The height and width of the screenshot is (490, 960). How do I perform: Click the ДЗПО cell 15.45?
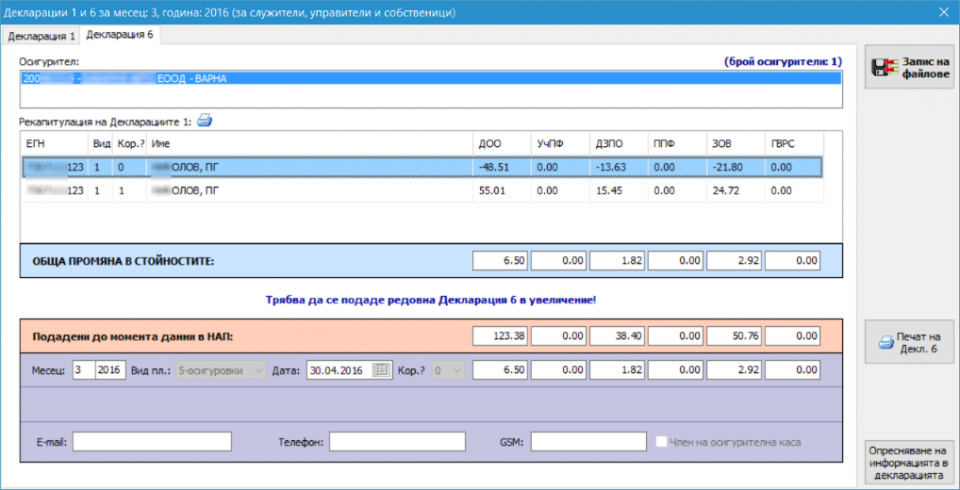(619, 190)
